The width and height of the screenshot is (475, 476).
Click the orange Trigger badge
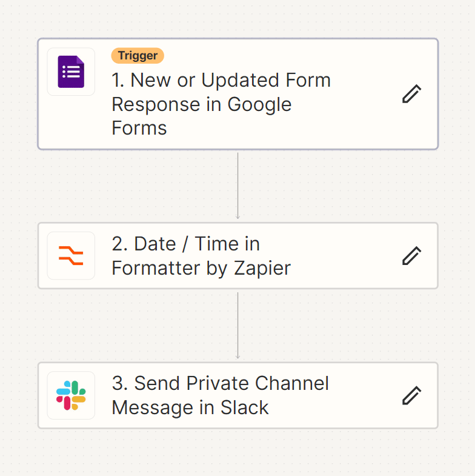(138, 56)
